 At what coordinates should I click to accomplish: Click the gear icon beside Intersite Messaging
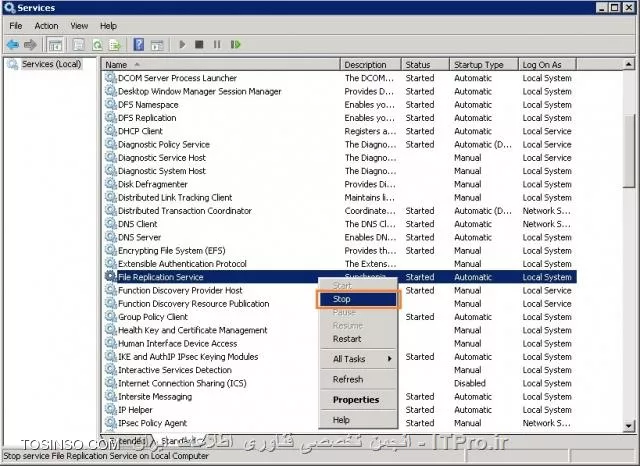[x=110, y=396]
